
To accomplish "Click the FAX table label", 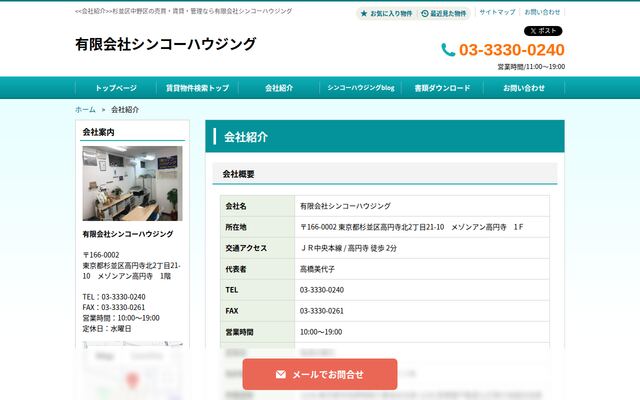I will (x=232, y=311).
